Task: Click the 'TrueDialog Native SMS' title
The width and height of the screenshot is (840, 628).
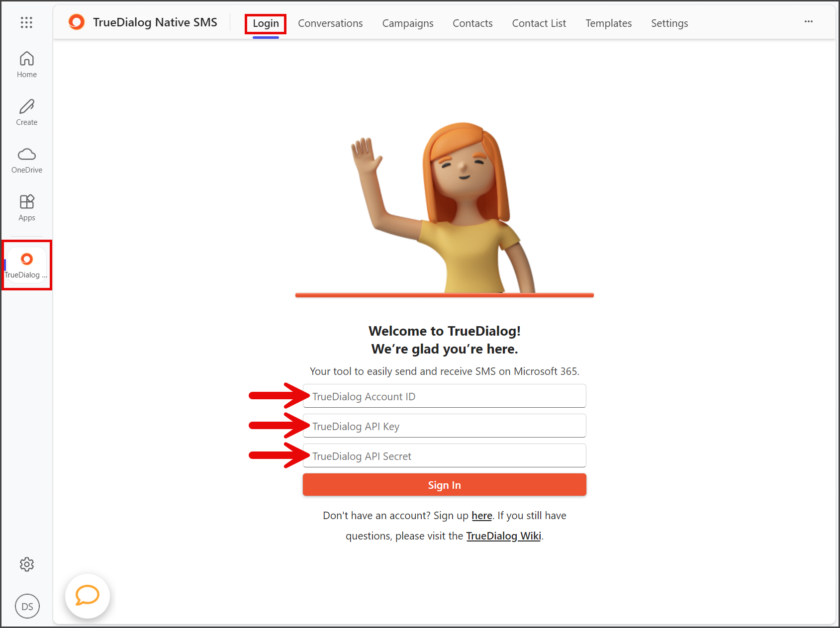Action: click(155, 22)
